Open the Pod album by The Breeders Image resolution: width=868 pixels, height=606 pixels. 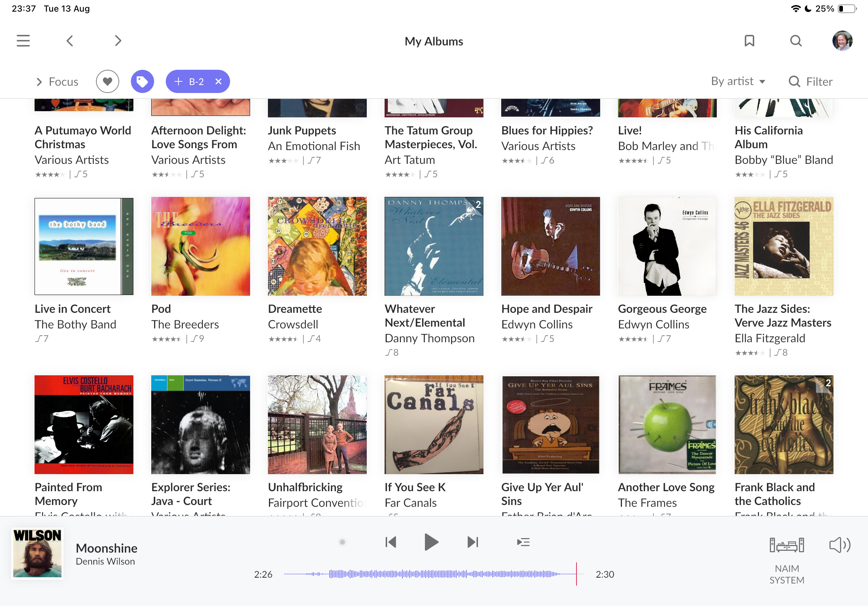tap(200, 246)
